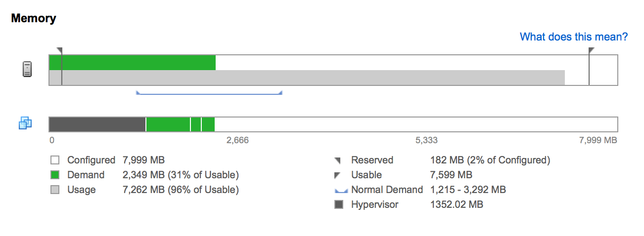
Task: Click the Reserved triangle legend icon
Action: point(338,160)
